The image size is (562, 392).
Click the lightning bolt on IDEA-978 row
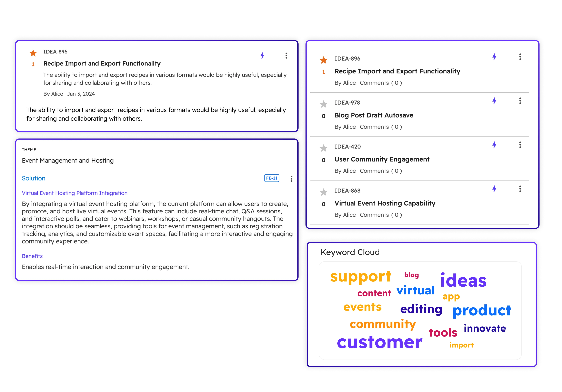[494, 101]
